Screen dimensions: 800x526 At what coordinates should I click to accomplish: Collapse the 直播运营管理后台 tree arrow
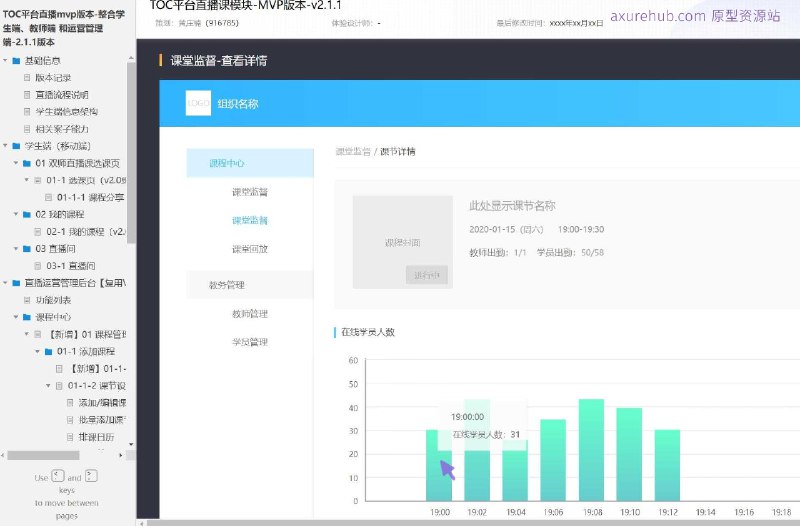tap(5, 283)
